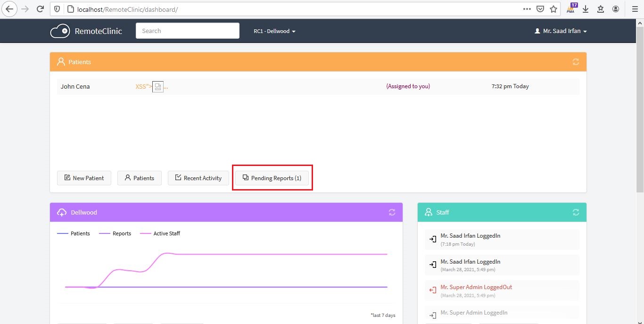Viewport: 644px width, 324px height.
Task: Open the Recent Activity button
Action: (x=198, y=178)
